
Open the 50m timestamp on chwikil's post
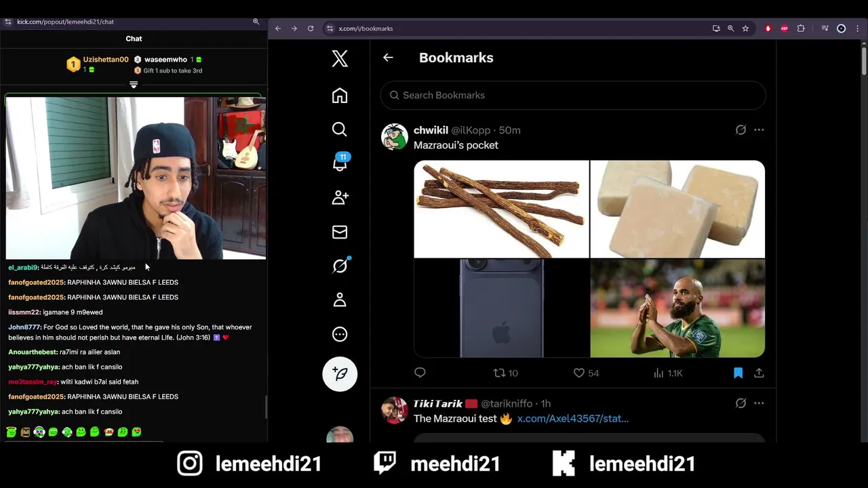[509, 130]
